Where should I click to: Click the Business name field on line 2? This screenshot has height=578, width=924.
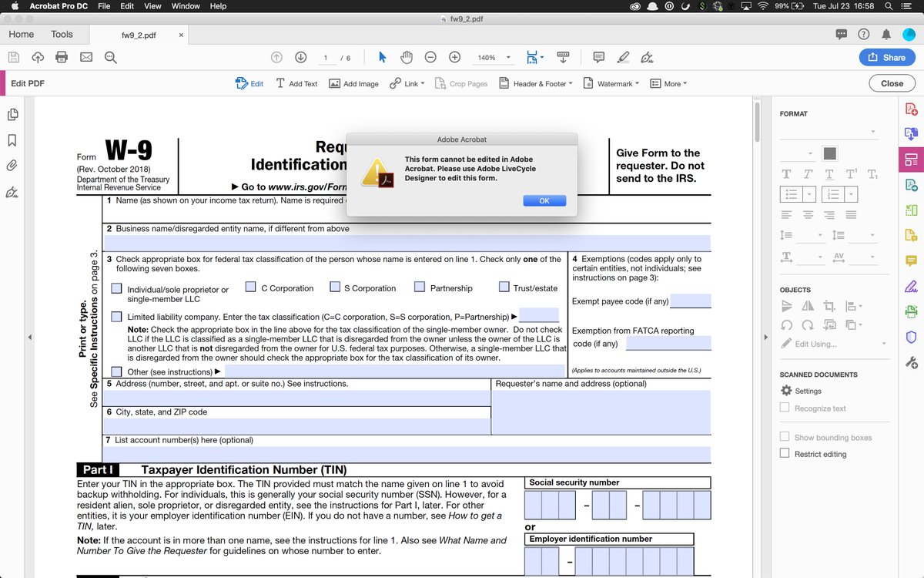click(408, 243)
